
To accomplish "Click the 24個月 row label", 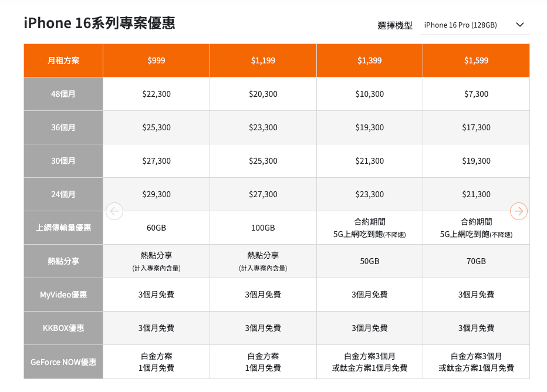I will [63, 194].
